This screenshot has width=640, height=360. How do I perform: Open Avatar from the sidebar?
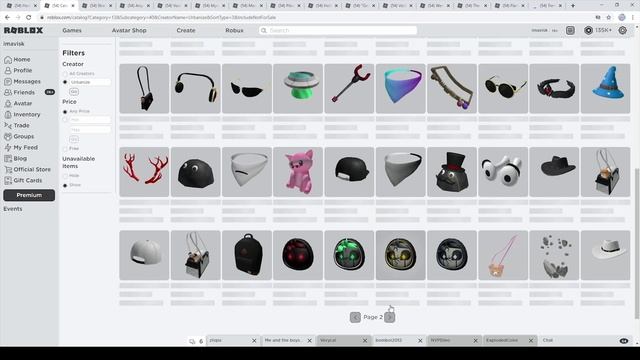point(18,104)
